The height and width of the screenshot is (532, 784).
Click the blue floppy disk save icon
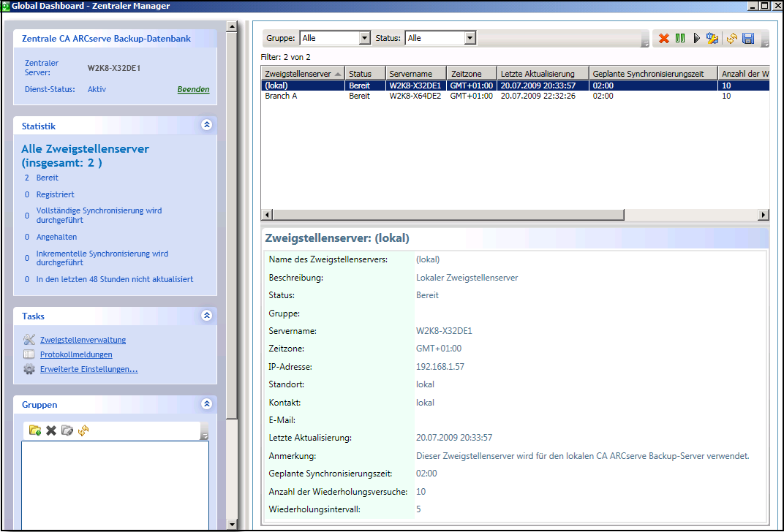pos(747,38)
